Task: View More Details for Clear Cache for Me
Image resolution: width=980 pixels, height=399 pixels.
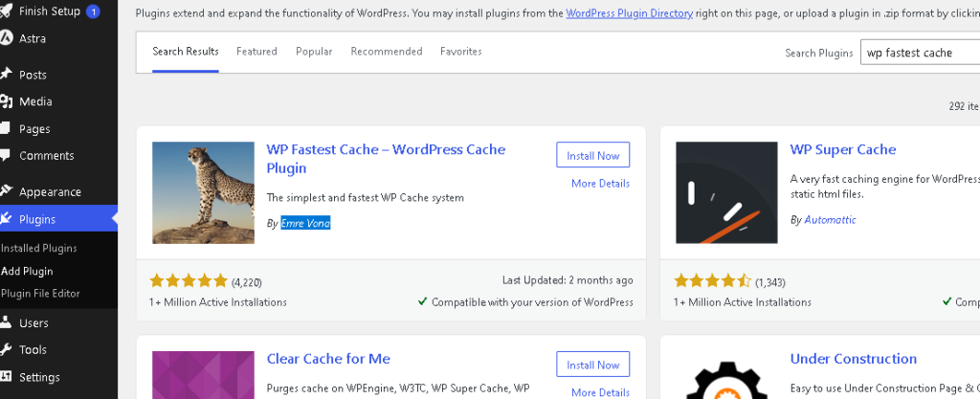Action: [x=600, y=392]
